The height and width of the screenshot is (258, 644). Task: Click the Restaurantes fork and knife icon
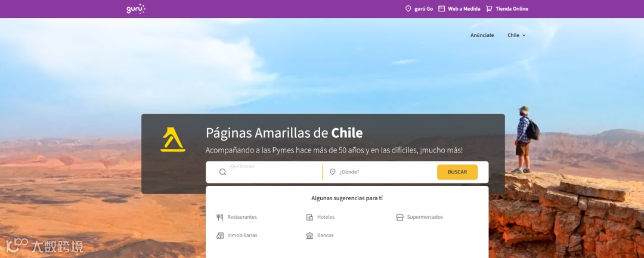tap(219, 217)
